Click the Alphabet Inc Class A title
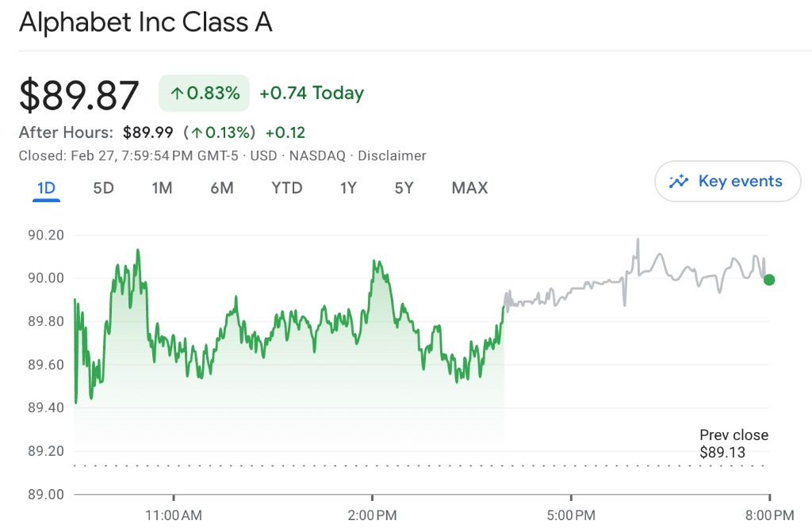Viewport: 812px width, 532px height. (145, 22)
